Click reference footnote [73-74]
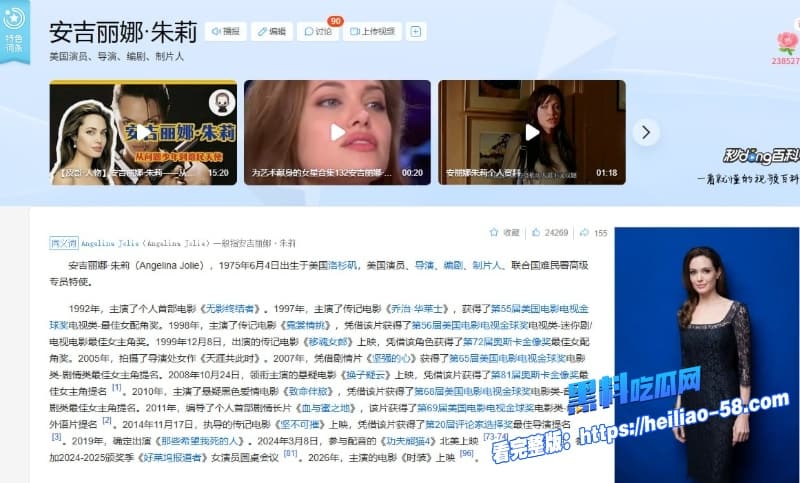 (x=495, y=437)
